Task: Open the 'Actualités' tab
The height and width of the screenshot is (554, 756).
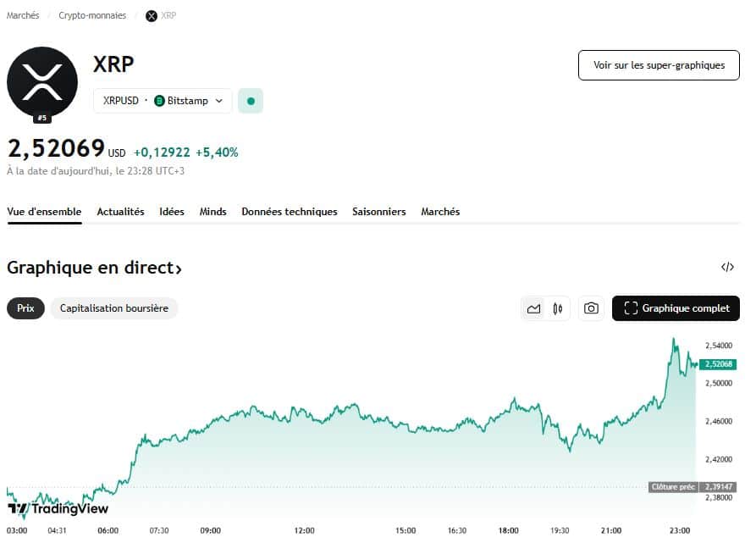Action: 120,212
